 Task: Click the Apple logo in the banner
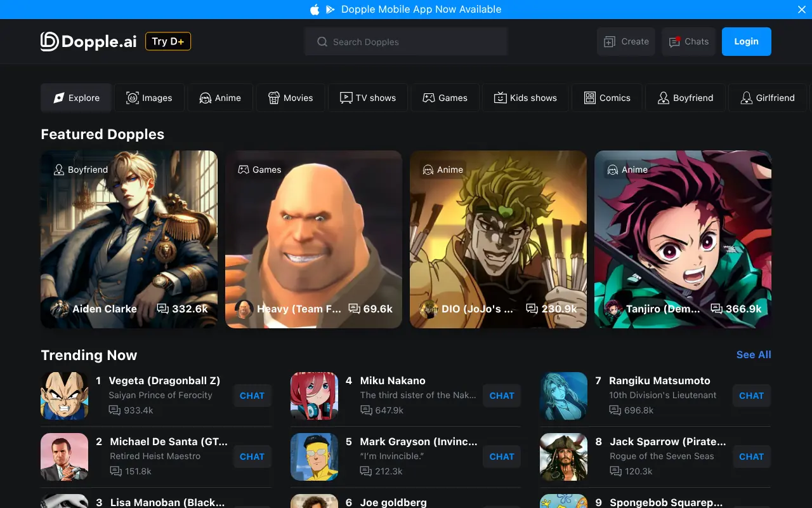click(x=315, y=10)
